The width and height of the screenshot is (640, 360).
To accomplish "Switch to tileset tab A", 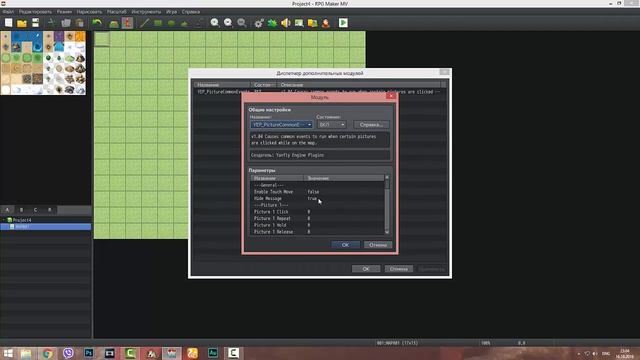I will coord(7,210).
